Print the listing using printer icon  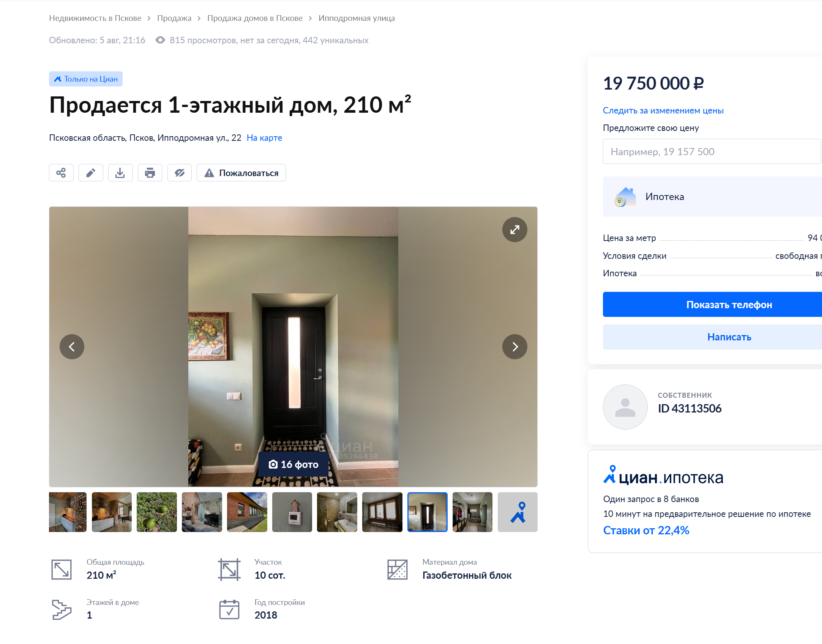click(150, 173)
